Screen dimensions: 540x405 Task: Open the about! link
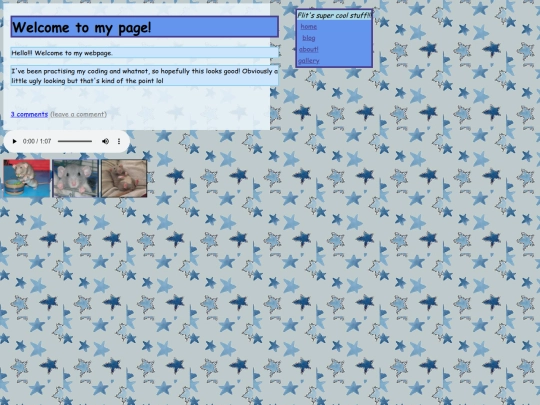click(x=309, y=49)
